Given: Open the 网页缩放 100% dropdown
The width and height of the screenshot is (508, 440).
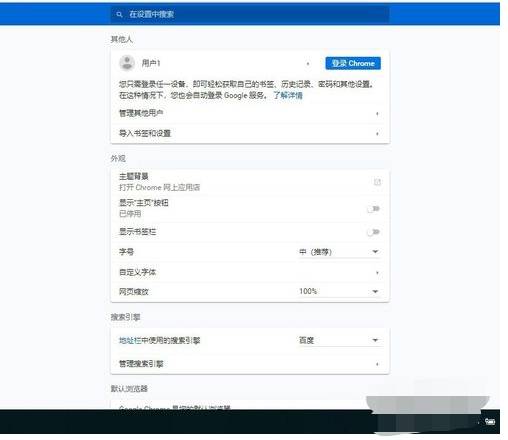Looking at the screenshot, I should (x=339, y=292).
